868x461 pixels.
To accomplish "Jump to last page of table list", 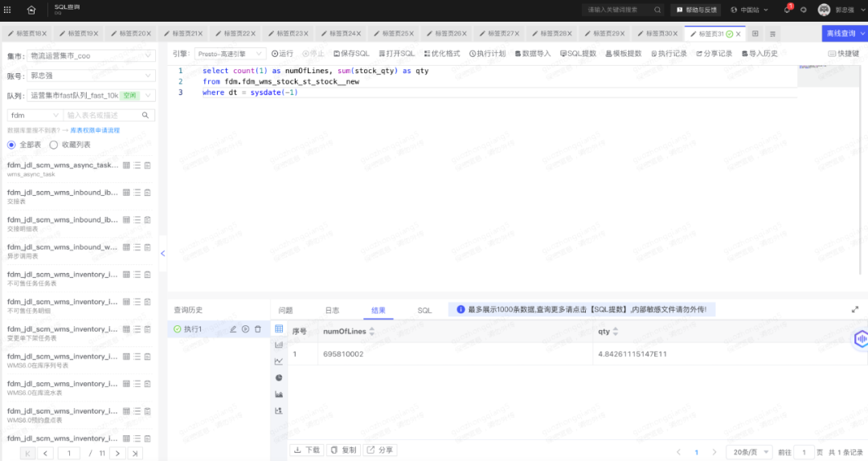I will (135, 453).
